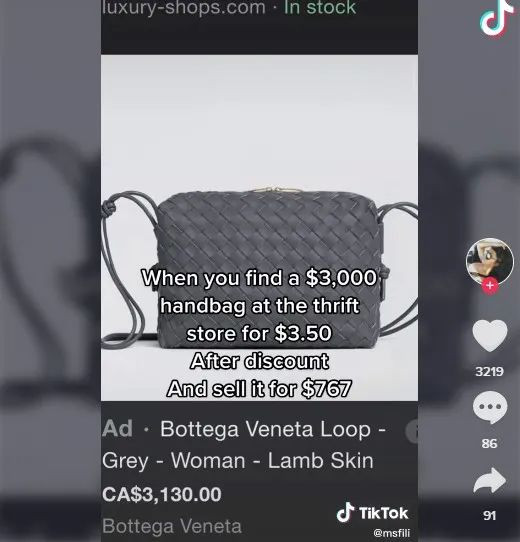Viewport: 520px width, 542px height.
Task: Follow the creator with the red plus badge
Action: (490, 286)
